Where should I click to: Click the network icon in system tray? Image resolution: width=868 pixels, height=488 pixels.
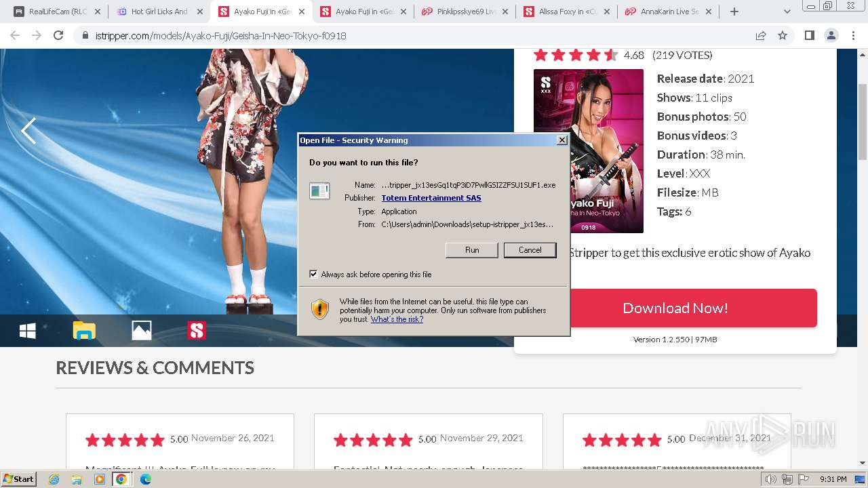pyautogui.click(x=787, y=479)
